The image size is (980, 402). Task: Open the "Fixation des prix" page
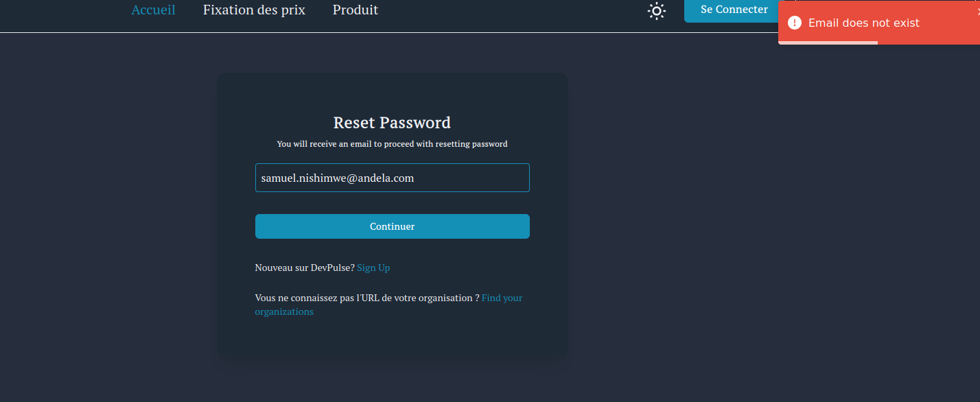[x=254, y=10]
